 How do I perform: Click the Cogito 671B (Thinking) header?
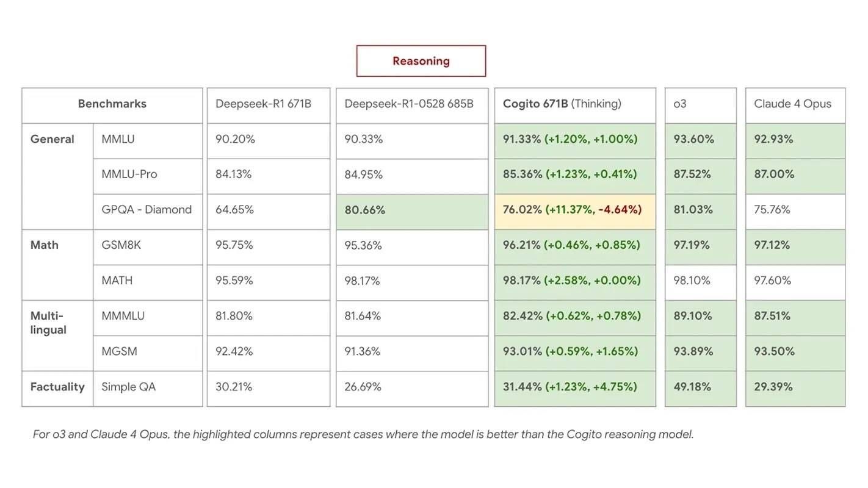[x=574, y=104]
